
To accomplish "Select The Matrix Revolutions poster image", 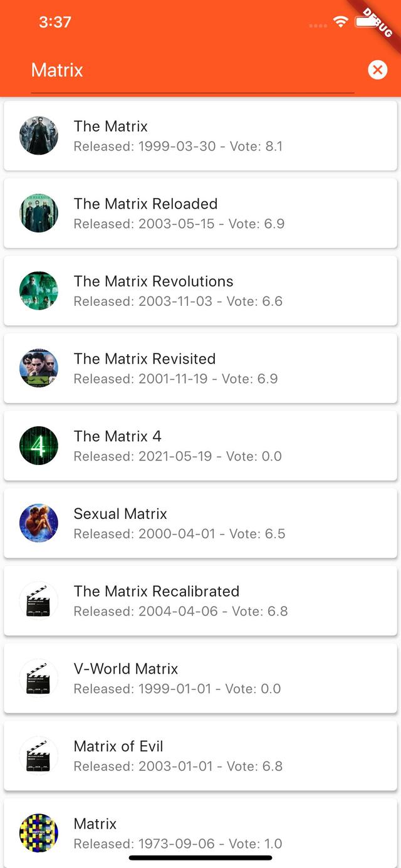I will pyautogui.click(x=39, y=291).
